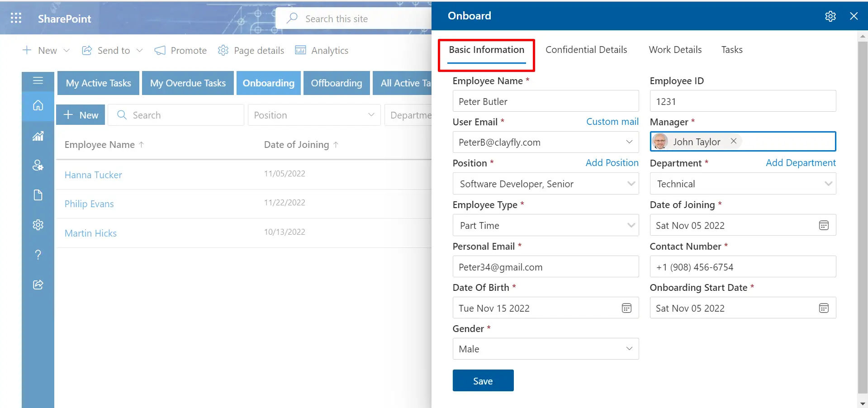This screenshot has width=868, height=408.
Task: Open the Tasks tab in Onboard panel
Action: [731, 50]
